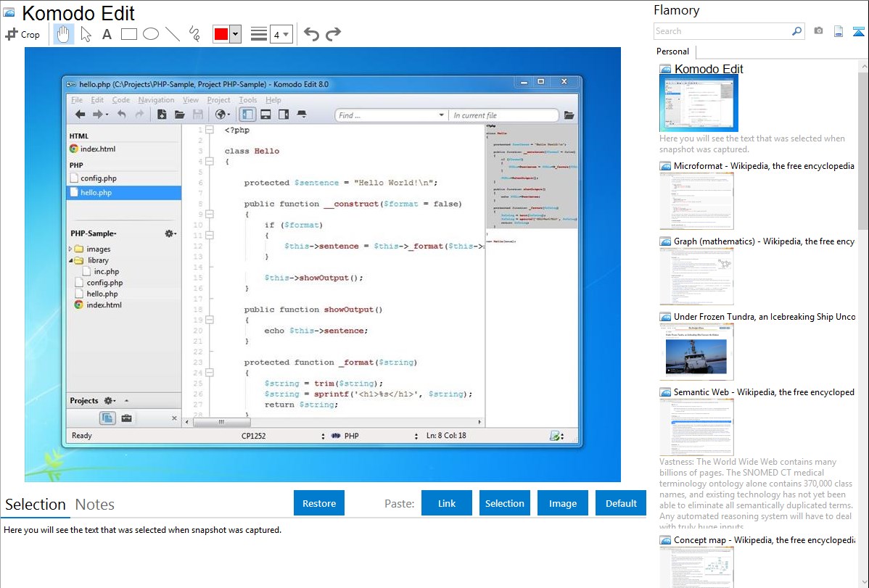Image resolution: width=869 pixels, height=588 pixels.
Task: Choose the arrow pointer selection tool
Action: coord(86,34)
